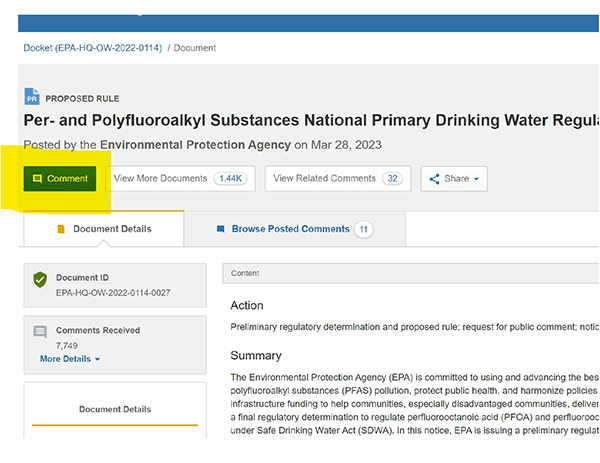Click the green shield Document ID icon

pos(40,279)
